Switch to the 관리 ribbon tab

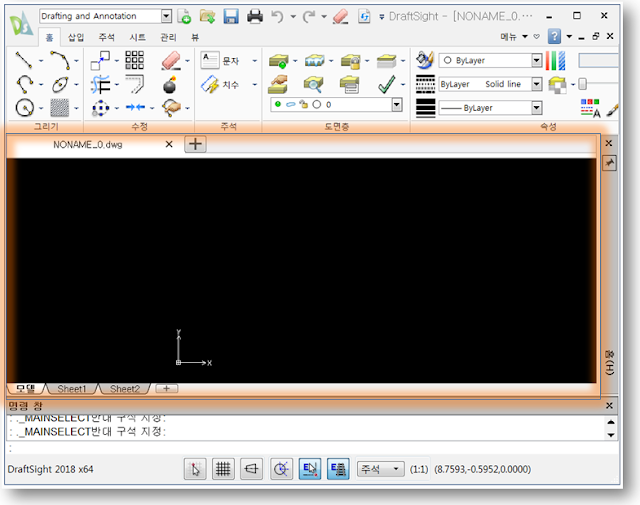click(168, 38)
